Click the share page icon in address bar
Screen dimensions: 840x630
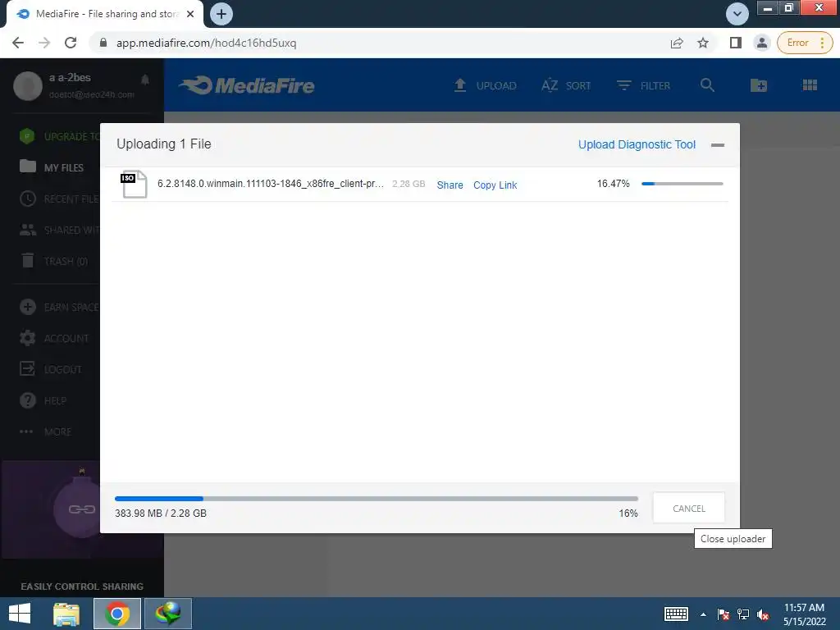click(677, 43)
